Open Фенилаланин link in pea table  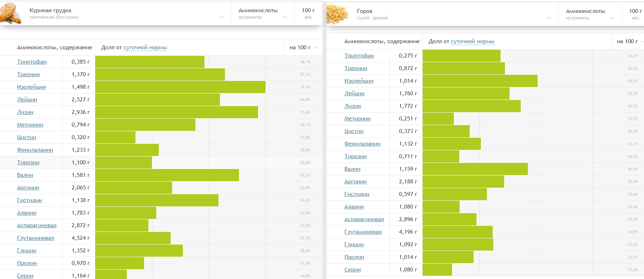363,144
